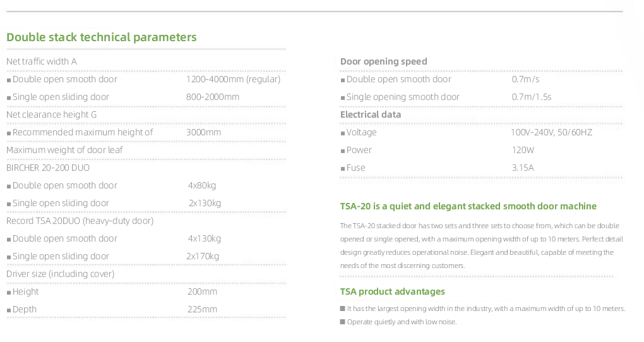Select the "Driver size (including cover)" label
644x342 pixels.
(61, 274)
